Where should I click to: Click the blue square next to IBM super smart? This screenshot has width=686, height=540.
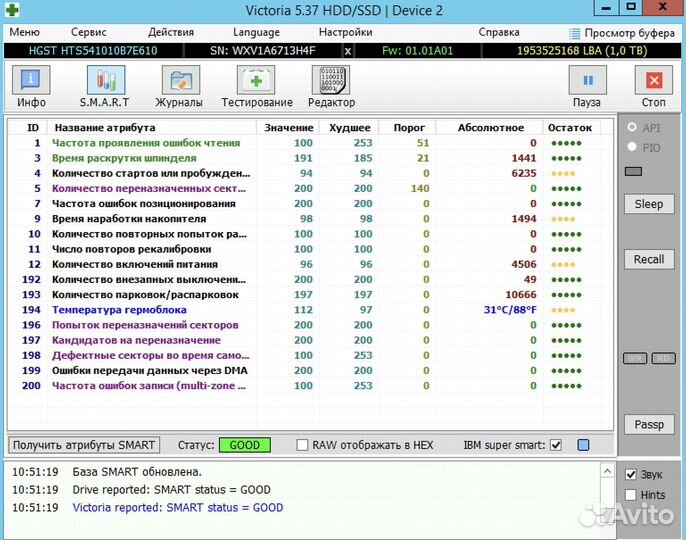click(583, 445)
